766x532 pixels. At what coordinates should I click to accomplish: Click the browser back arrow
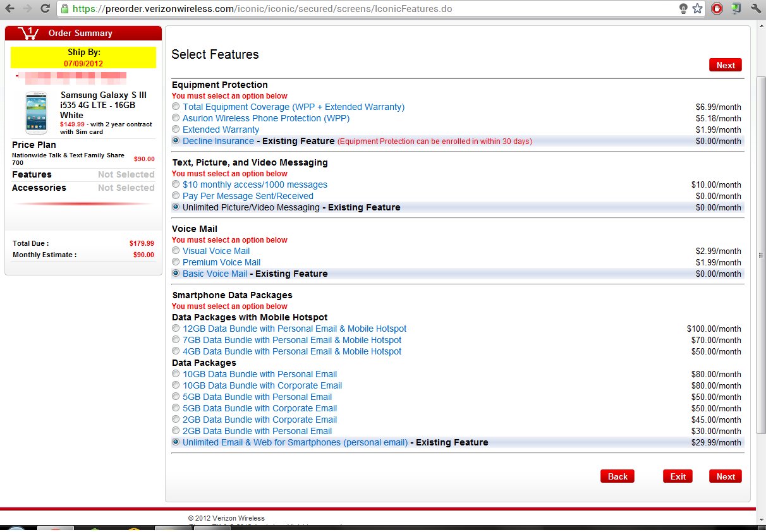11,9
